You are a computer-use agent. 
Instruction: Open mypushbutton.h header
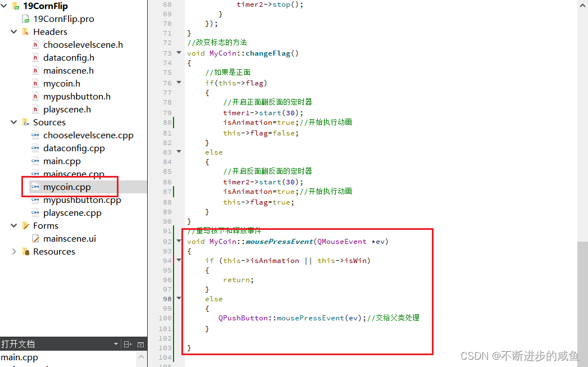click(x=77, y=97)
